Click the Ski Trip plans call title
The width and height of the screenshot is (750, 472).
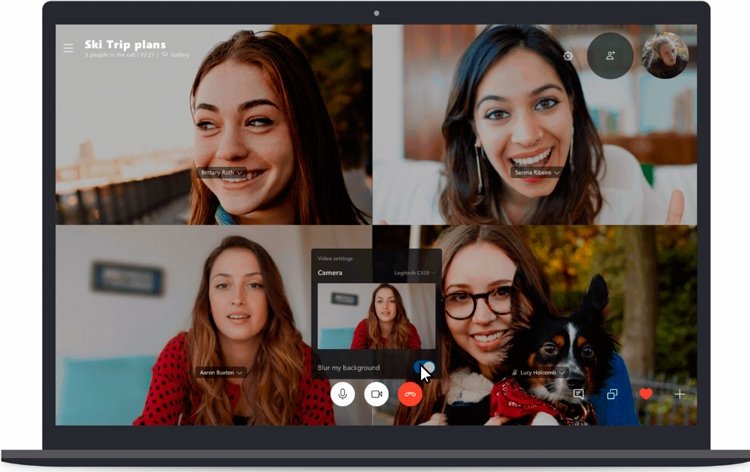pyautogui.click(x=125, y=44)
